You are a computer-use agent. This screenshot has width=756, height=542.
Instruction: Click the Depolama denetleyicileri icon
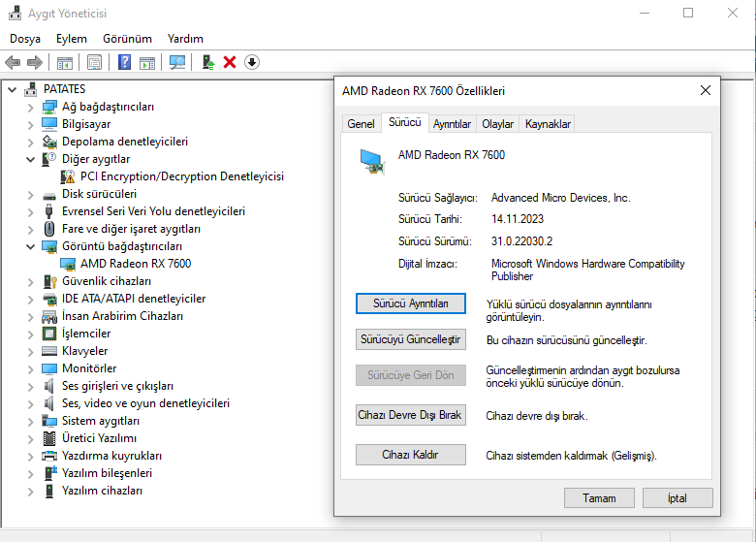click(x=49, y=142)
